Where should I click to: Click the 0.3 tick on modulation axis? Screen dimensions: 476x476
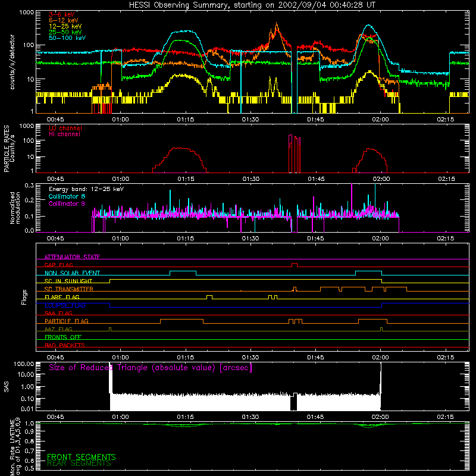[29, 185]
